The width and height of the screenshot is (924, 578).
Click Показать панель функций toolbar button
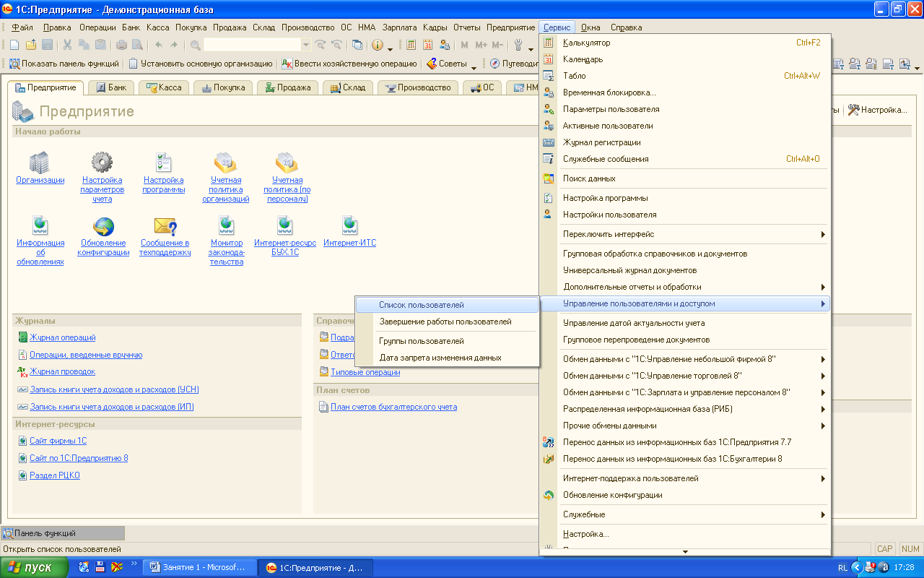pos(64,64)
